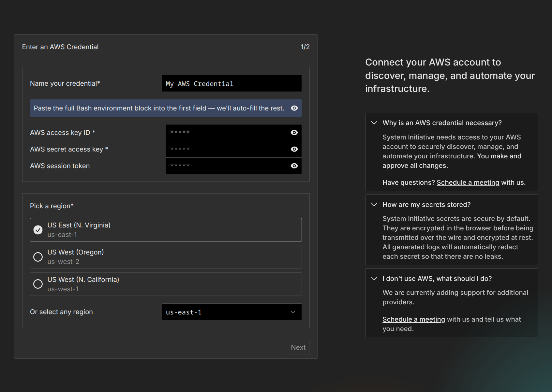Click the credential name input field
552x392 pixels.
tap(231, 84)
